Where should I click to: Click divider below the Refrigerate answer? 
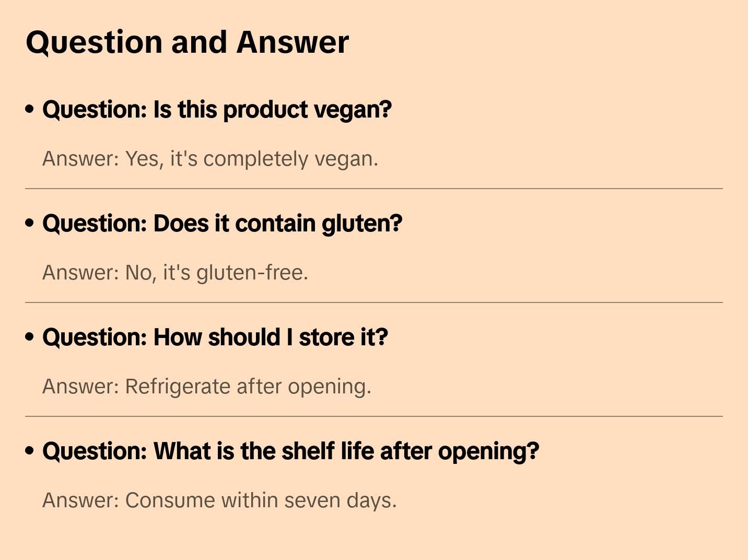coord(374,416)
